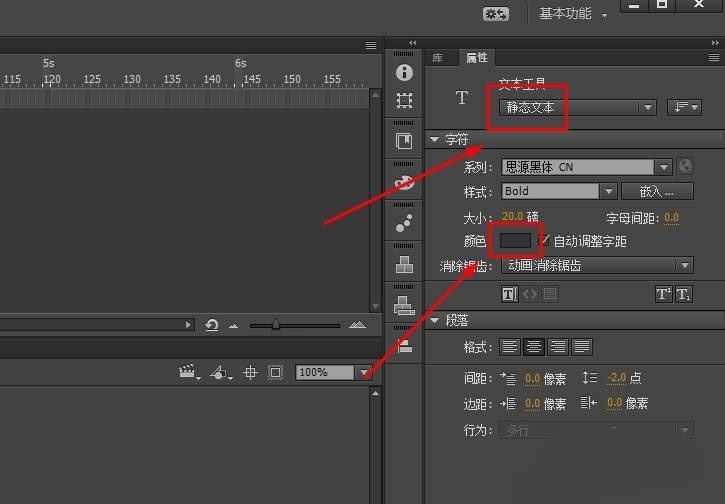Click the right margin value 0.0

[614, 403]
